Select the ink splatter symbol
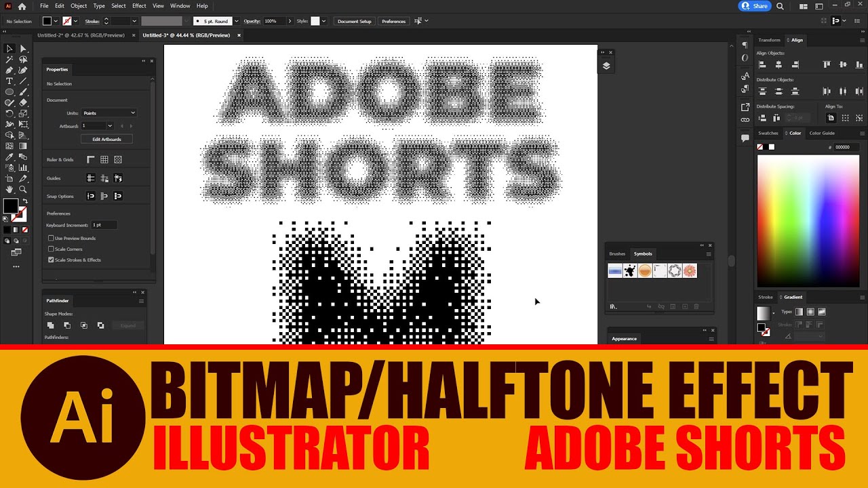 630,271
